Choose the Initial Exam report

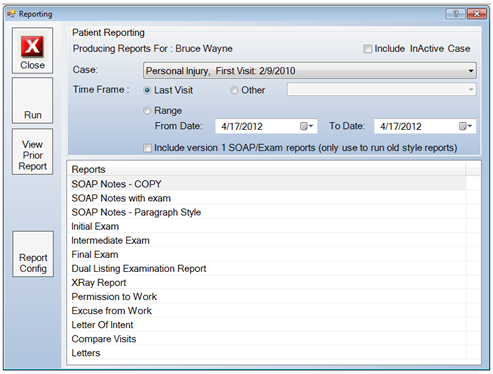[266, 226]
